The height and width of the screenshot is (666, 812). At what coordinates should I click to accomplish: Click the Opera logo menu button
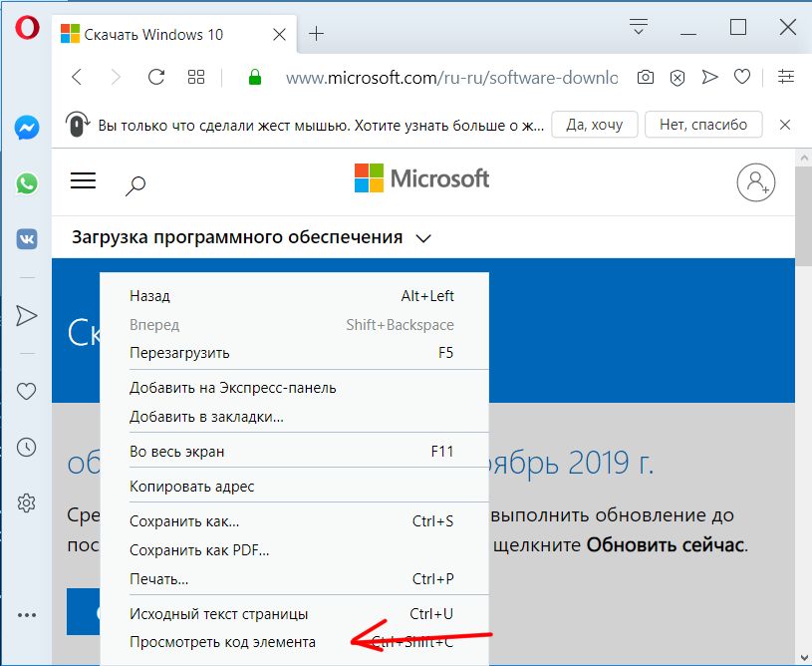coord(27,29)
